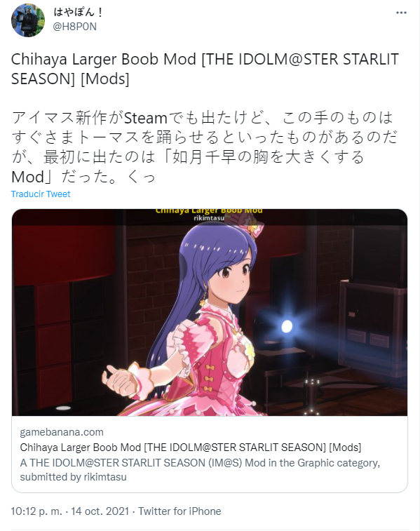Click the word Steam in tweet text
420x531 pixels.
coord(146,118)
